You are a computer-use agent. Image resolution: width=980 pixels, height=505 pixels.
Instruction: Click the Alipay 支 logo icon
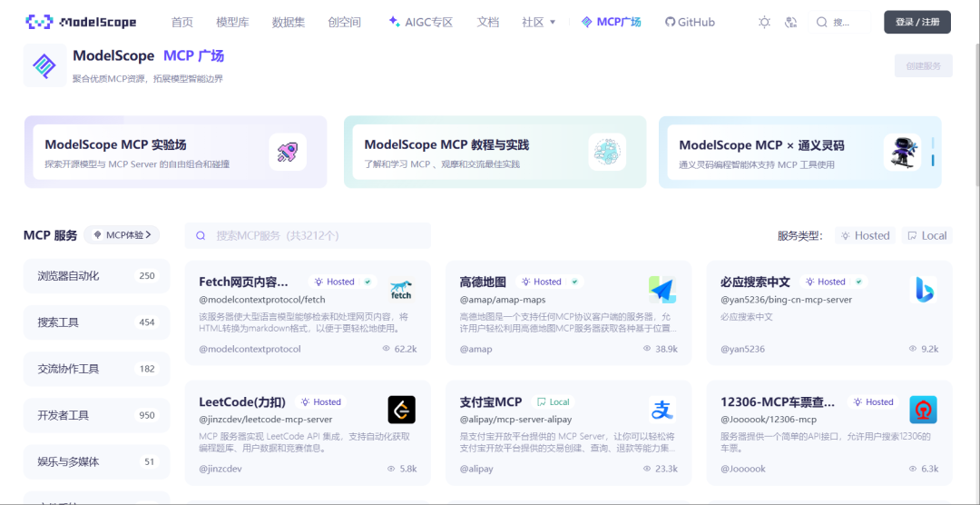[661, 410]
